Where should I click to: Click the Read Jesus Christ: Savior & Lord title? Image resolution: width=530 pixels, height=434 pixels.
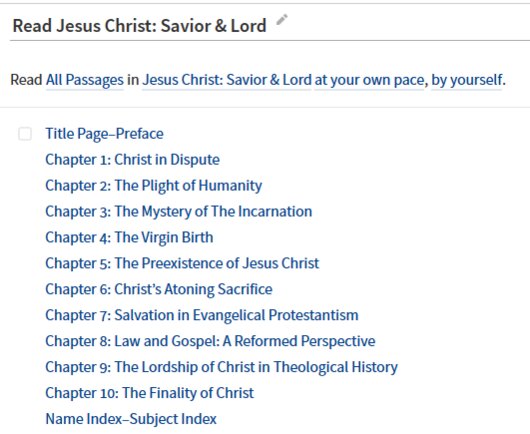pos(140,26)
